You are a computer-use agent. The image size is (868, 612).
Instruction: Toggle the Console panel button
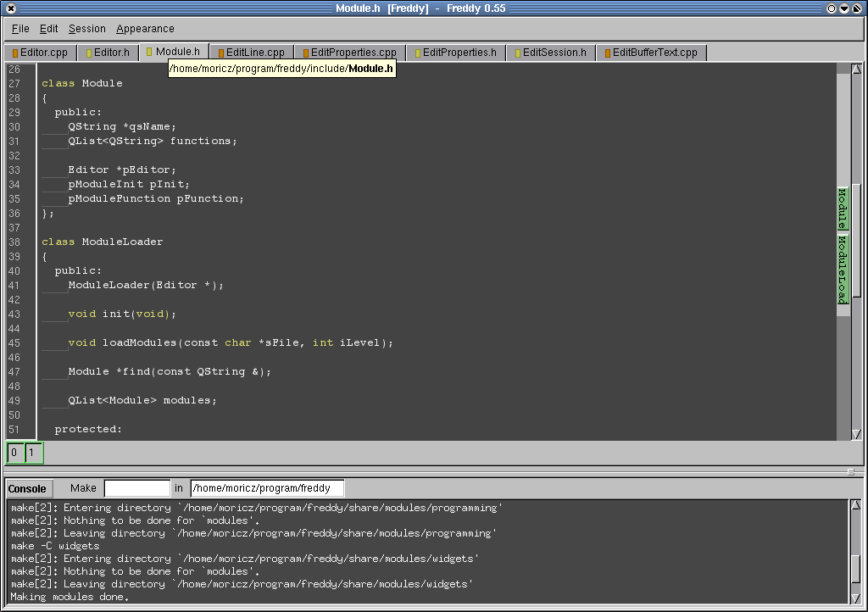click(x=28, y=488)
